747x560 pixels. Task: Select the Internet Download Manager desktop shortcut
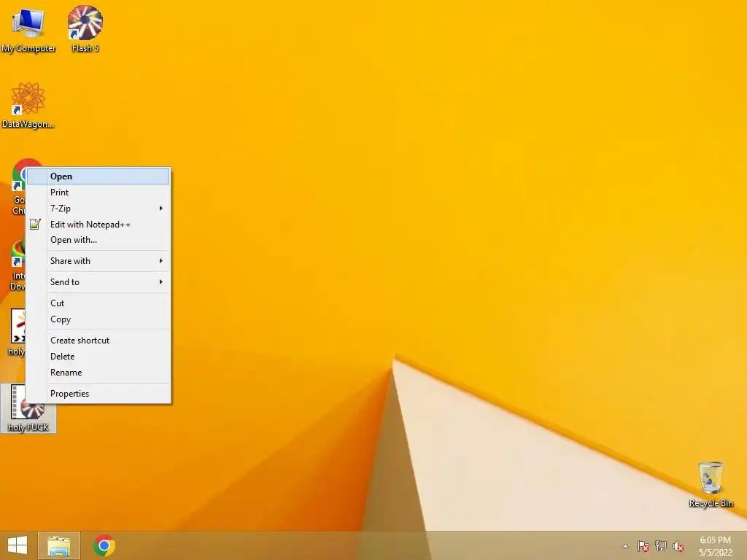tap(18, 264)
